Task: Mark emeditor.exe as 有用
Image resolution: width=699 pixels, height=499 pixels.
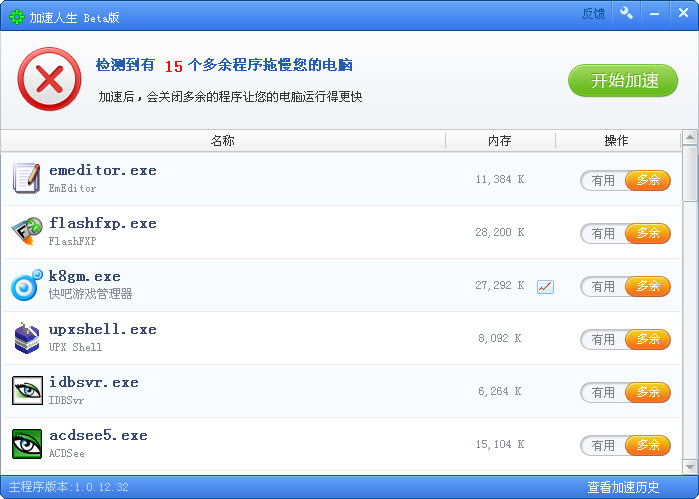Action: coord(603,181)
